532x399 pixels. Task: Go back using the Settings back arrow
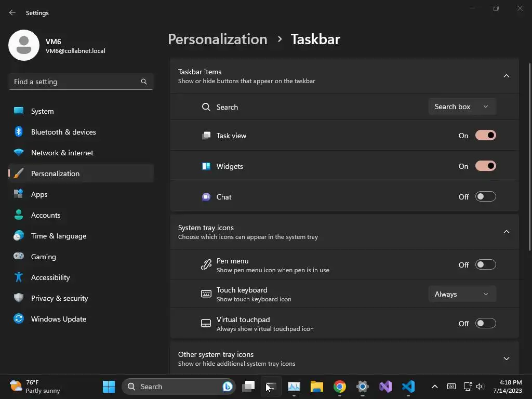(x=12, y=12)
